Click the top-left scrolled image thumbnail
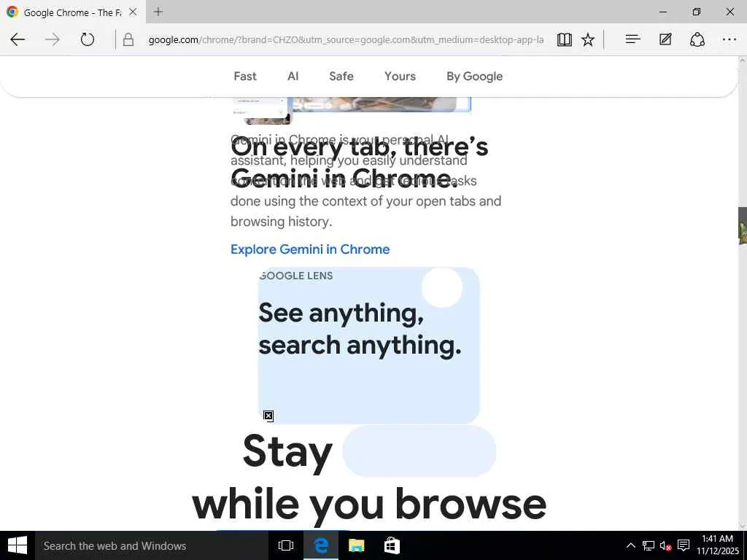This screenshot has height=560, width=747. coord(261,111)
